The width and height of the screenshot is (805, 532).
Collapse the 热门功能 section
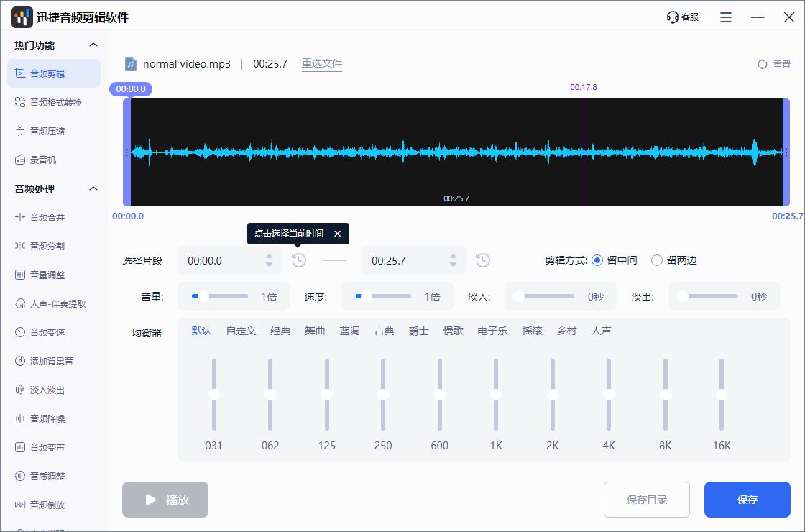tap(93, 45)
